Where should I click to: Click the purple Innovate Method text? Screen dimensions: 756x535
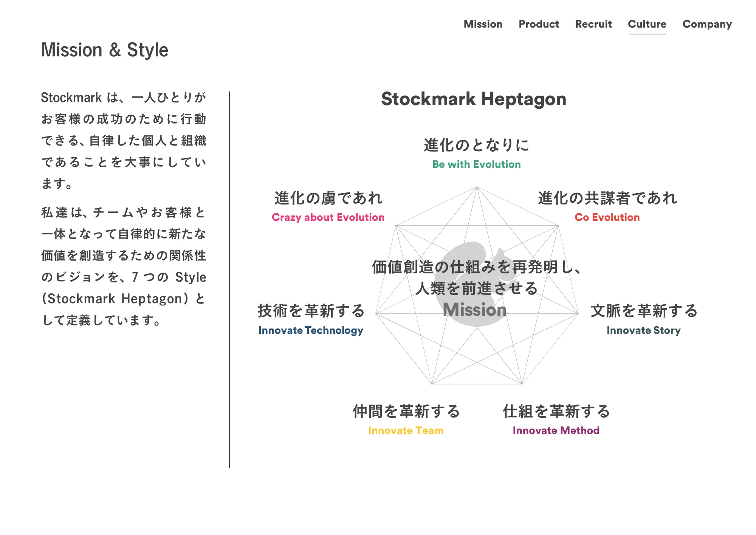[x=556, y=431]
